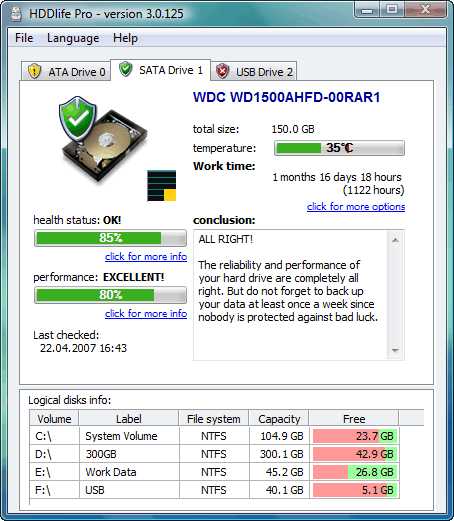Image resolution: width=454 pixels, height=521 pixels.
Task: Open the Language menu
Action: 73,38
